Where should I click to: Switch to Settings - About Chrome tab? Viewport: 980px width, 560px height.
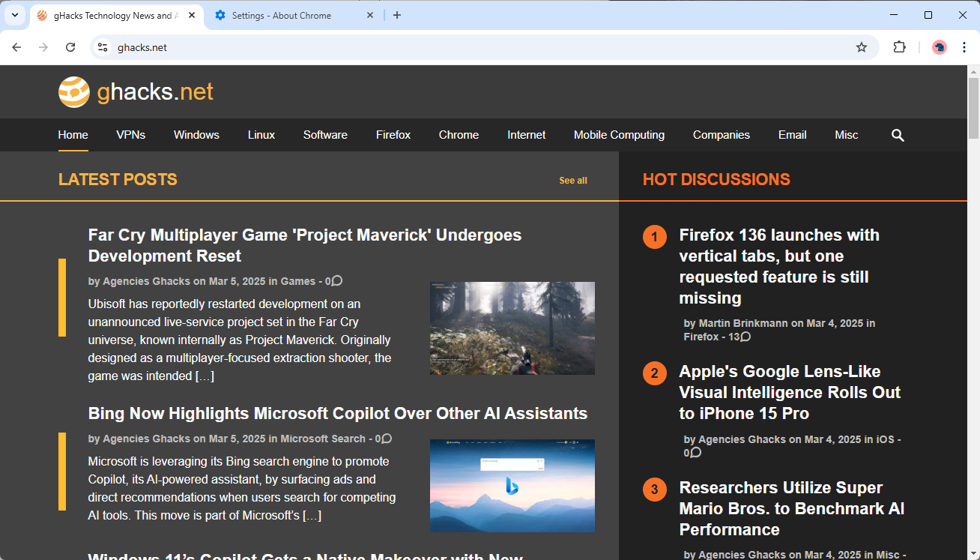click(288, 15)
